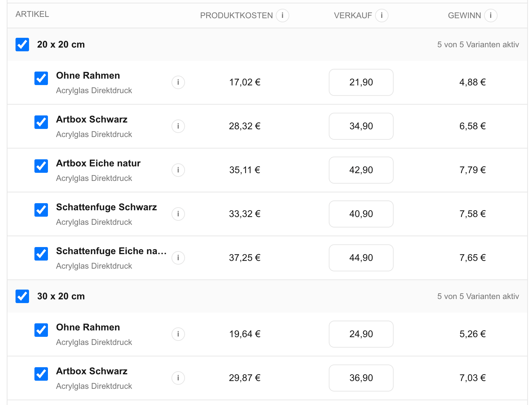Click the product cost 29,87 €

[245, 378]
